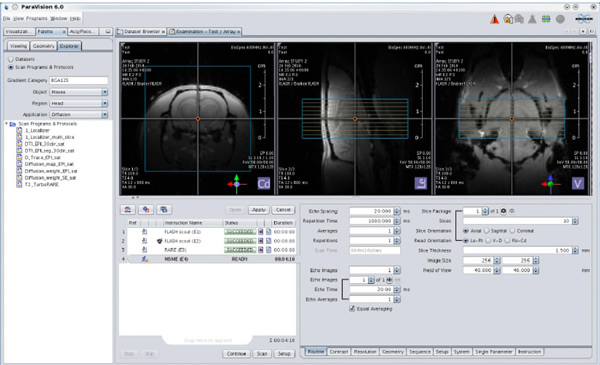Viewport: 600px width, 365px height.
Task: Select Coronal slice orientation
Action: coord(512,231)
